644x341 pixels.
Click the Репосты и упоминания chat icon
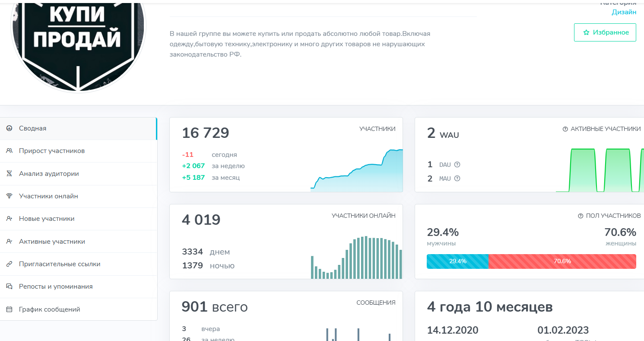pyautogui.click(x=9, y=287)
